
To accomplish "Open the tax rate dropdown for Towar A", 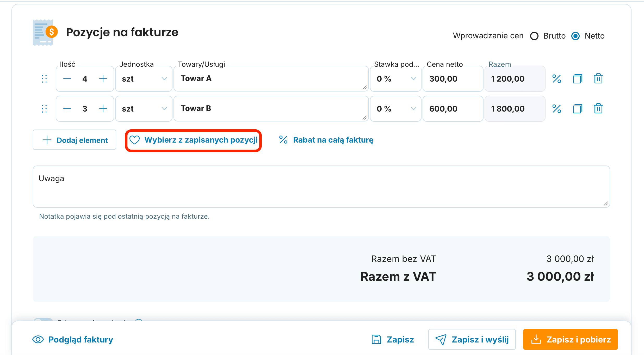I will [x=396, y=79].
